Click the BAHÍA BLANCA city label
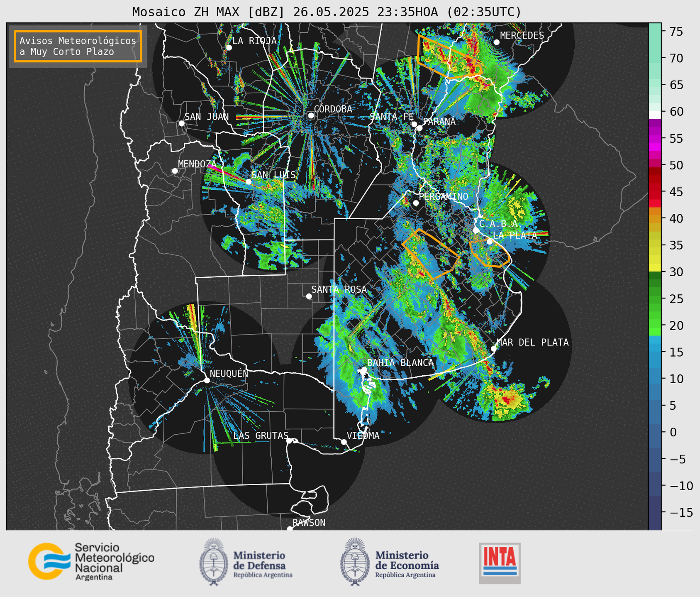This screenshot has width=700, height=597. click(x=400, y=362)
